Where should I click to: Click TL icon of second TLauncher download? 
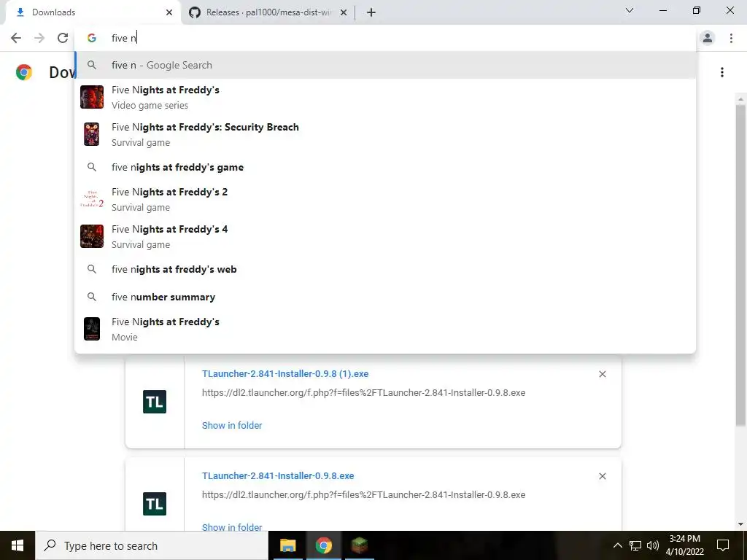(x=155, y=503)
